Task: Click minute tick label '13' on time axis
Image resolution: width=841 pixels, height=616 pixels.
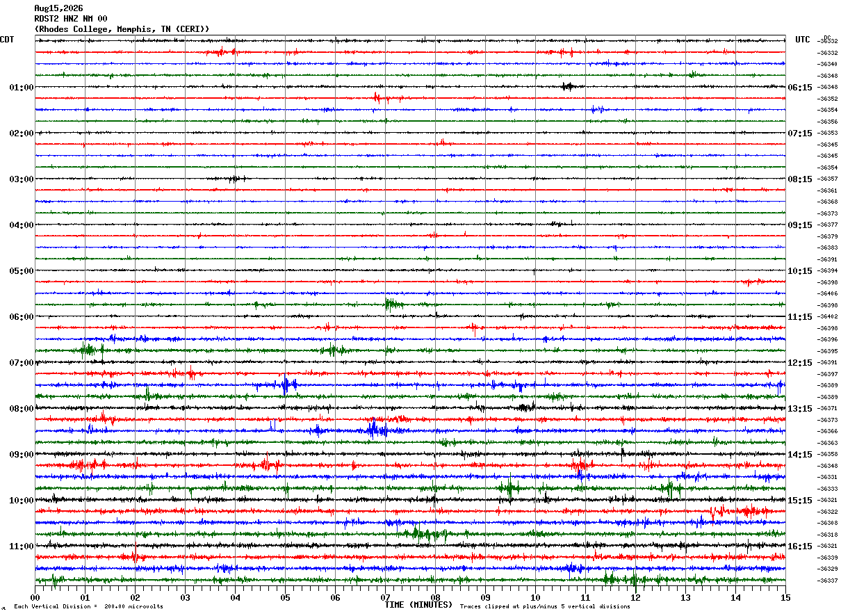Action: coord(685,597)
